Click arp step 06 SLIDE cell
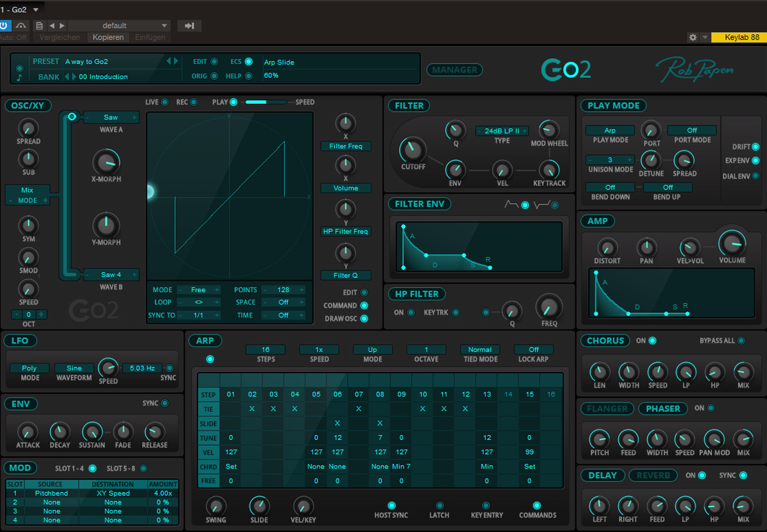 pyautogui.click(x=337, y=423)
